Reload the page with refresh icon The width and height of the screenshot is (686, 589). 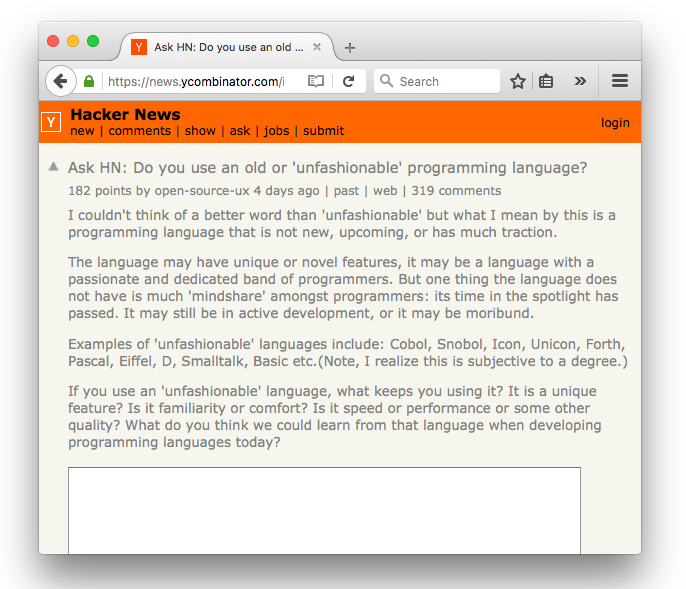349,81
